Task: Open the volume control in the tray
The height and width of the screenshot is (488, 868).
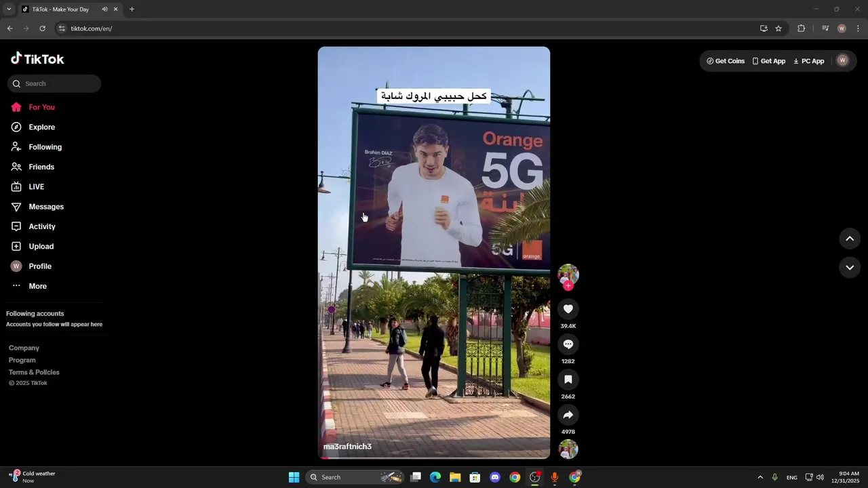Action: pos(821,477)
